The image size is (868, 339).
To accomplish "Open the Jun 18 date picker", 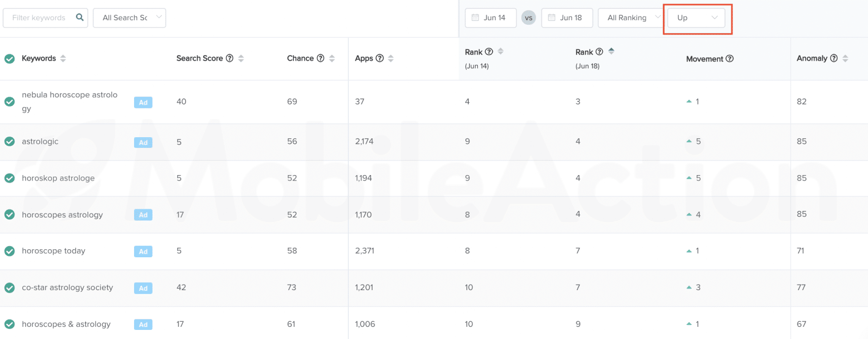I will tap(567, 18).
